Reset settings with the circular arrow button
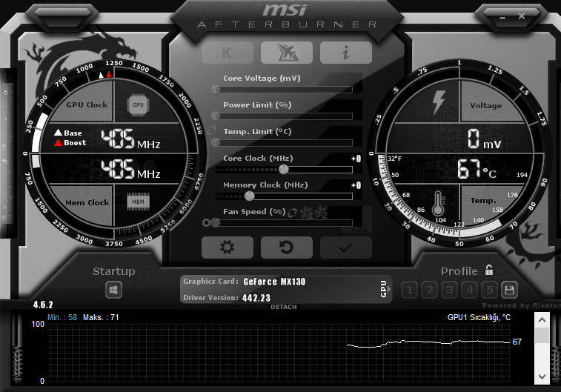The width and height of the screenshot is (561, 392). (x=287, y=248)
